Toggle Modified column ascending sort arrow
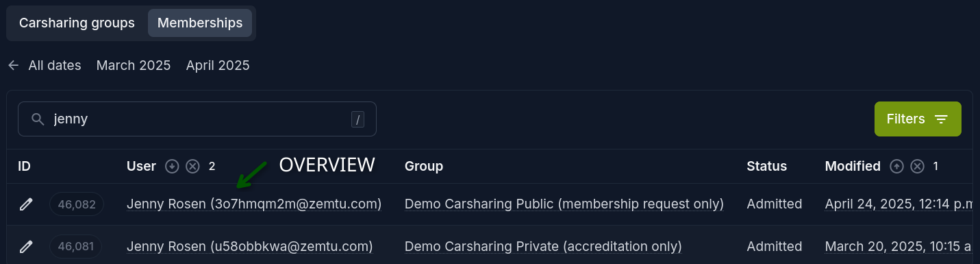980x264 pixels. pos(896,166)
